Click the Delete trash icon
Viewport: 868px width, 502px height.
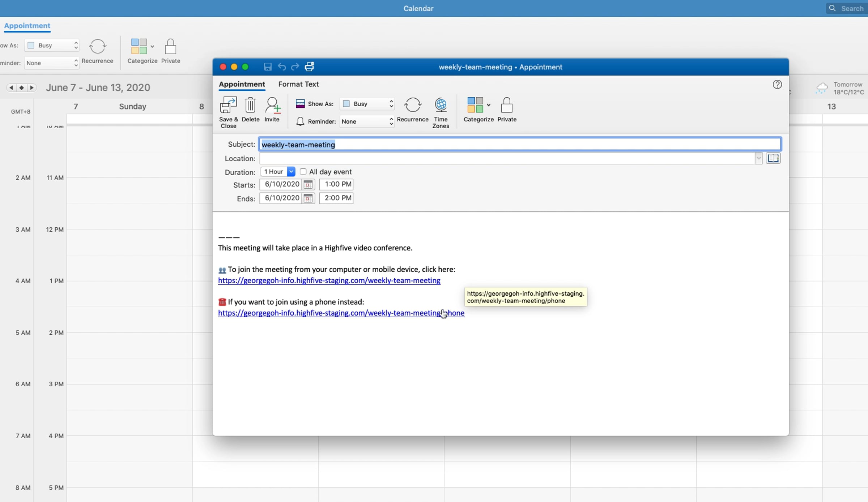(x=250, y=106)
